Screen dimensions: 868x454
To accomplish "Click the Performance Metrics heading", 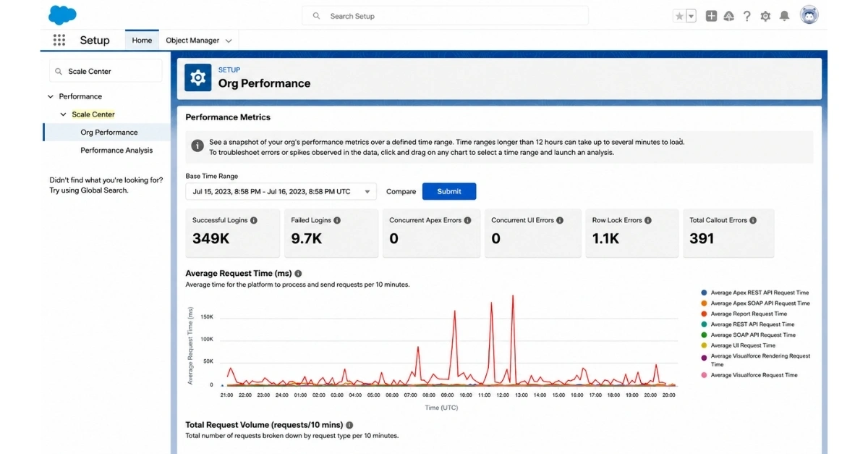I will tap(228, 117).
